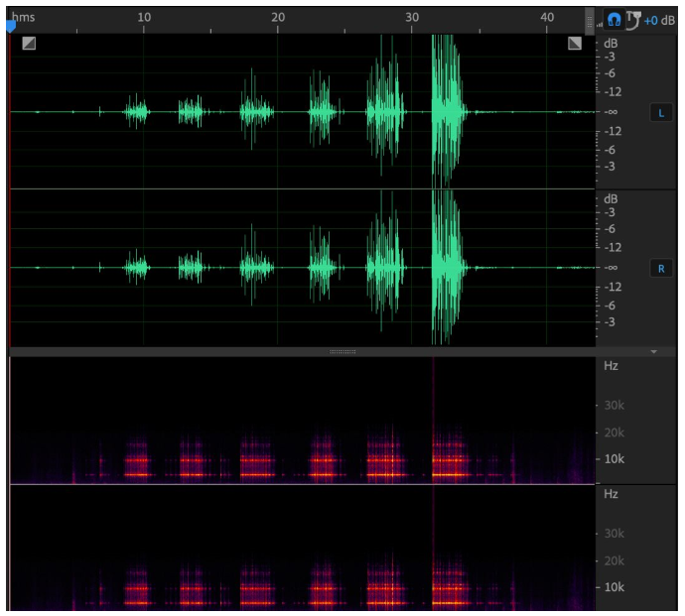Click the 40 second mark on ruler
This screenshot has height=616, width=685.
tap(546, 18)
